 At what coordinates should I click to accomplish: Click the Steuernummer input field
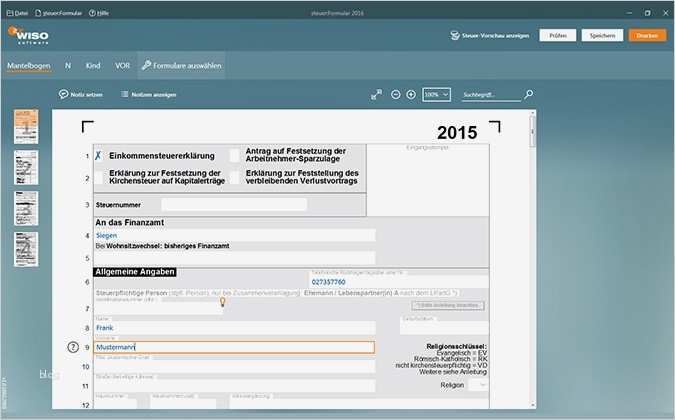tap(234, 205)
